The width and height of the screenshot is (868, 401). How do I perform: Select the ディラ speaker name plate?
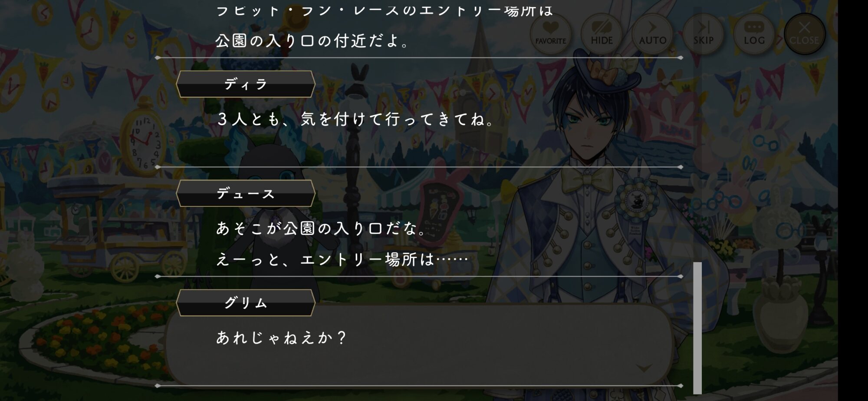pyautogui.click(x=246, y=84)
